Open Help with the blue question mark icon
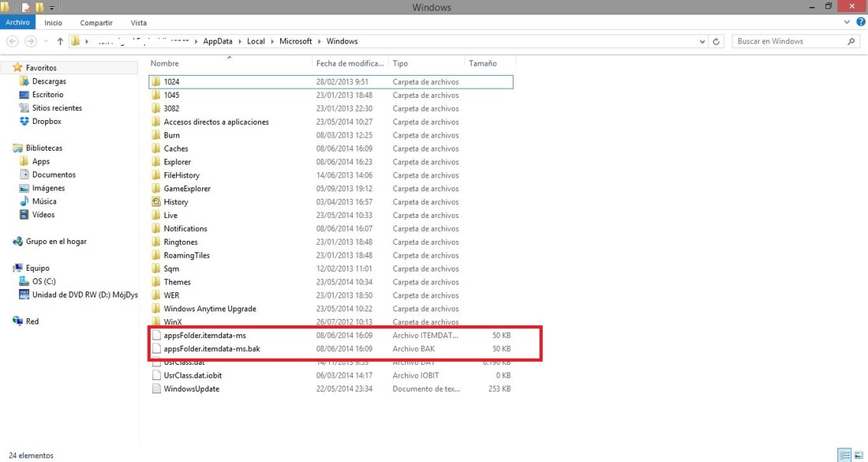 [861, 22]
